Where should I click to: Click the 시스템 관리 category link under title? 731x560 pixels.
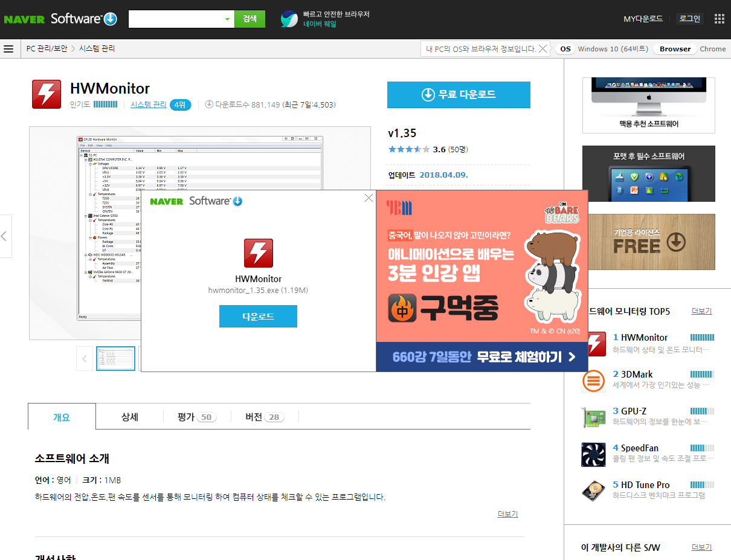tap(149, 105)
